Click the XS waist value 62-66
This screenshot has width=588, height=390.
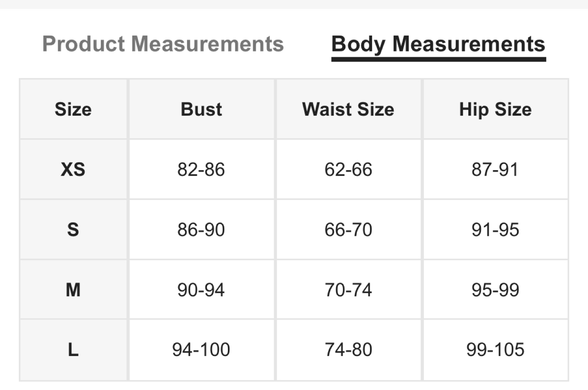pyautogui.click(x=348, y=169)
